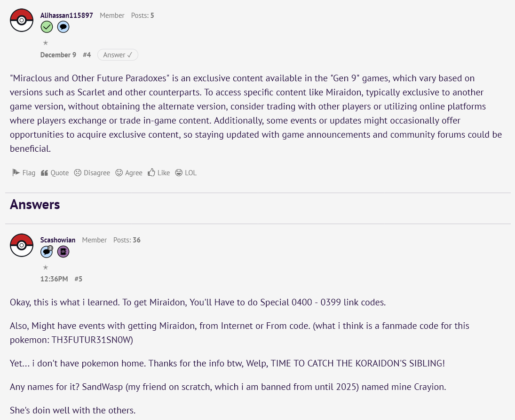
Task: Click the green checkmark badge icon
Action: coord(47,27)
